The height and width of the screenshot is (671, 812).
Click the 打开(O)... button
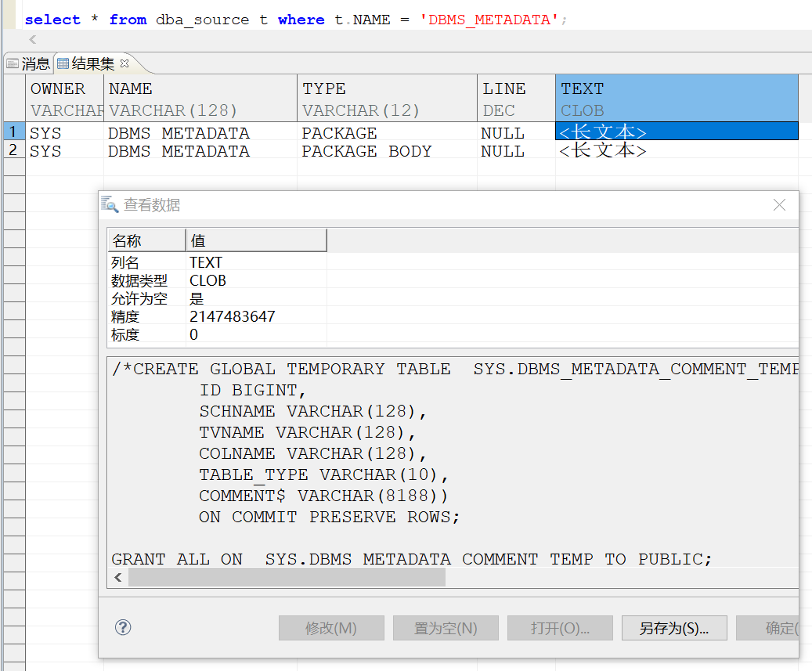560,628
